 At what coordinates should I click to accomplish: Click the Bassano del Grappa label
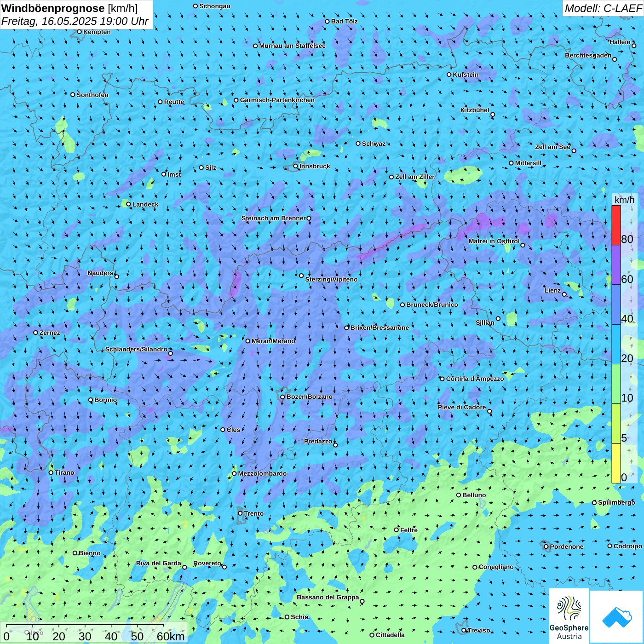pos(328,597)
